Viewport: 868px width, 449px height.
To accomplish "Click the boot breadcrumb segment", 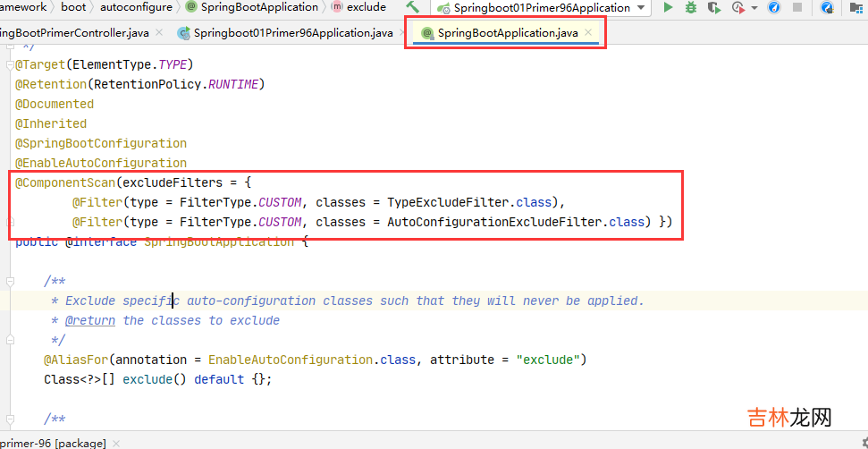I will [73, 6].
